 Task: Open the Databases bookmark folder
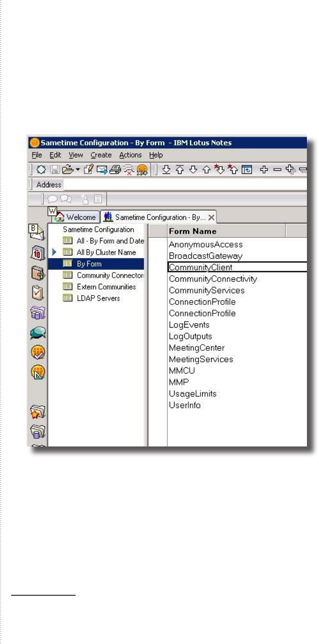37,432
